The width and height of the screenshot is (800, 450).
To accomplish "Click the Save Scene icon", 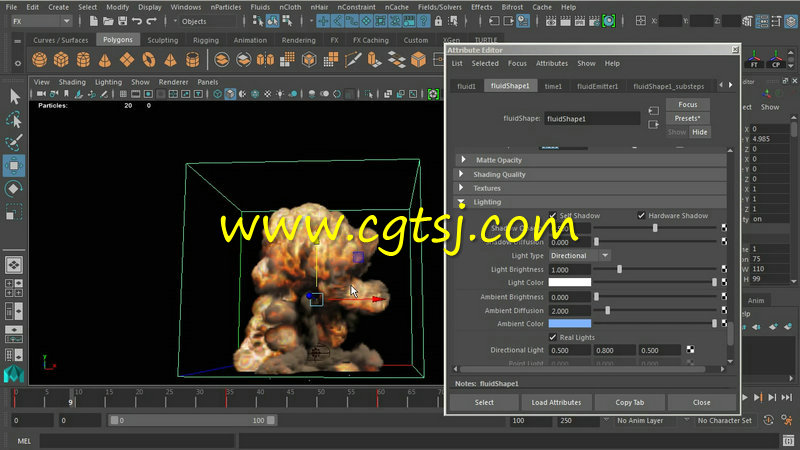I will [x=122, y=21].
